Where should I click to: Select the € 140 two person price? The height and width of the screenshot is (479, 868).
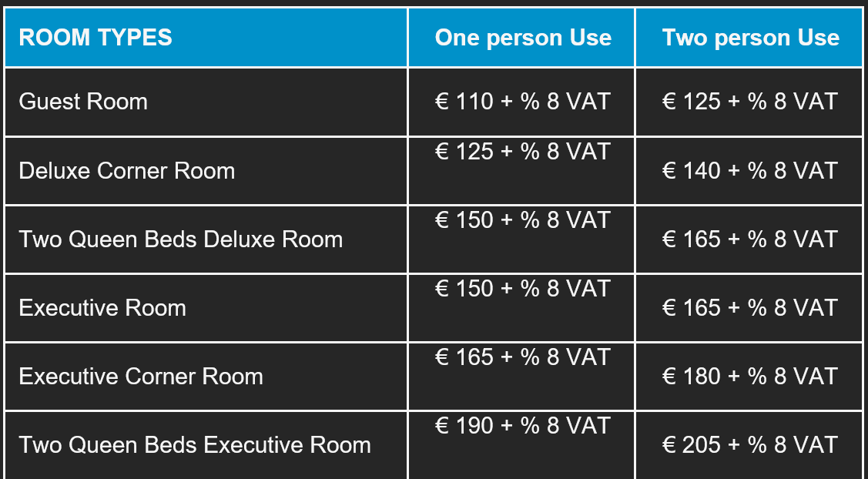pos(749,170)
